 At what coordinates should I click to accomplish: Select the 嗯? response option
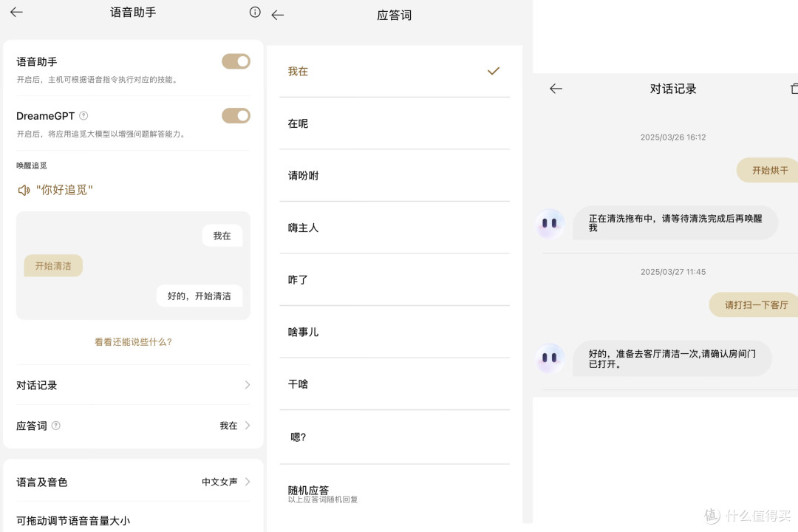coord(395,437)
